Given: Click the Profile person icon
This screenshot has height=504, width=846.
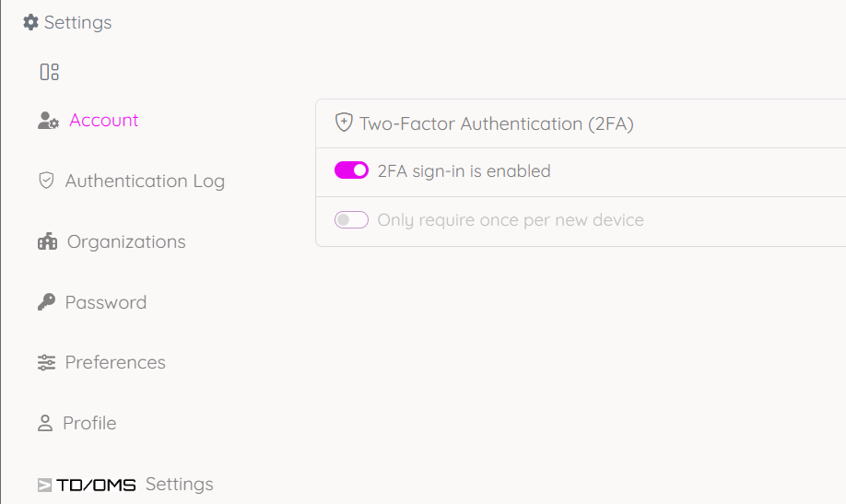Looking at the screenshot, I should pyautogui.click(x=44, y=423).
